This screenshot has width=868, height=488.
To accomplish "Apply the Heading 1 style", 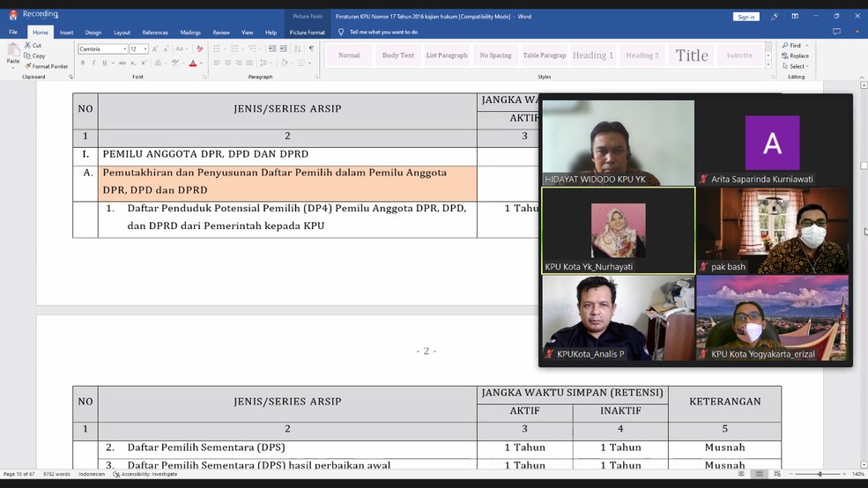I will click(x=592, y=55).
